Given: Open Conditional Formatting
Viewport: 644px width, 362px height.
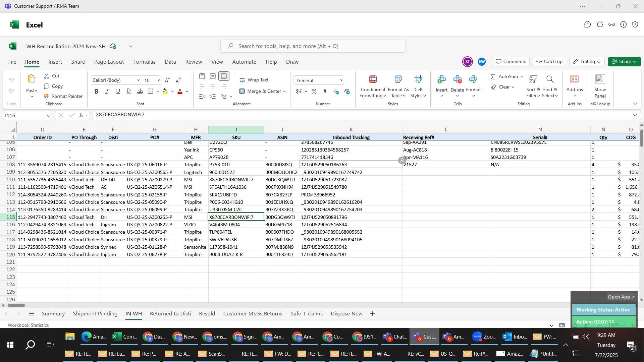Looking at the screenshot, I should coord(373,87).
